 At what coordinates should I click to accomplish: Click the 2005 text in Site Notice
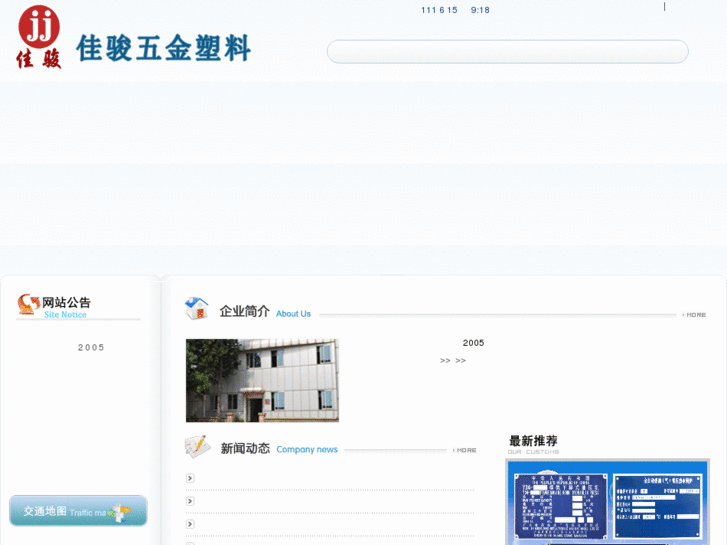[x=91, y=347]
